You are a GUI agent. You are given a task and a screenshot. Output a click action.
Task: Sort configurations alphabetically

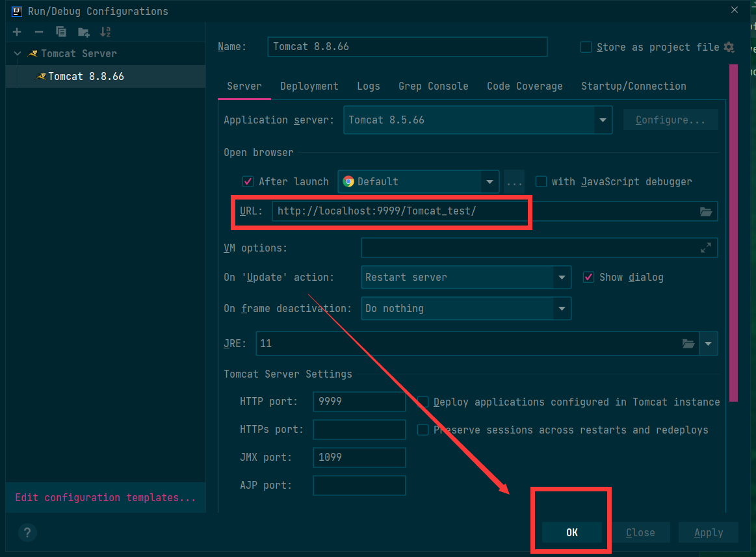click(x=105, y=32)
